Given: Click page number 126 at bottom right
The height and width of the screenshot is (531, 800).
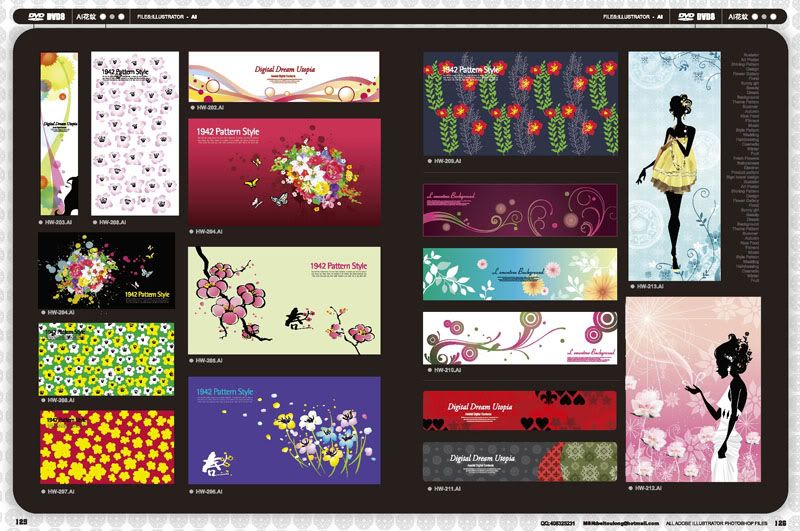Looking at the screenshot, I should click(x=781, y=523).
